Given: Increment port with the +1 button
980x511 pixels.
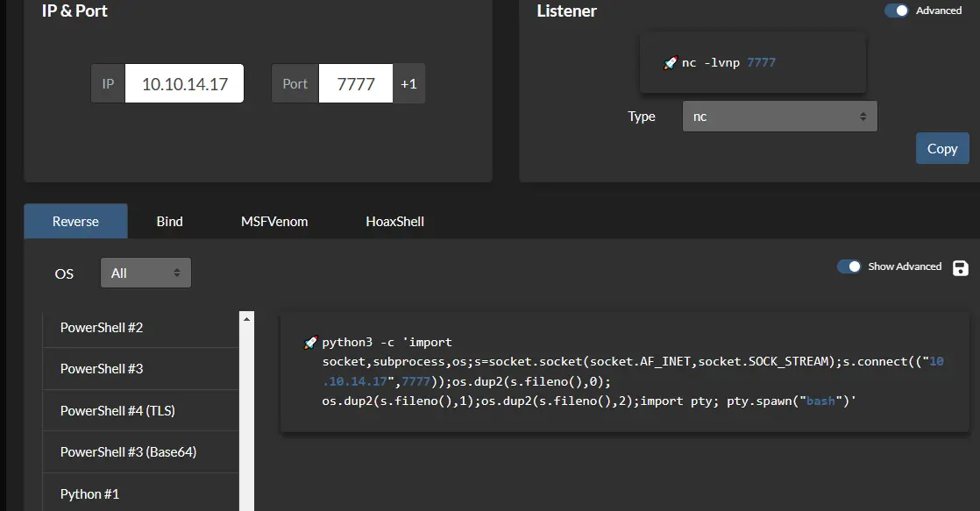Looking at the screenshot, I should pos(408,84).
